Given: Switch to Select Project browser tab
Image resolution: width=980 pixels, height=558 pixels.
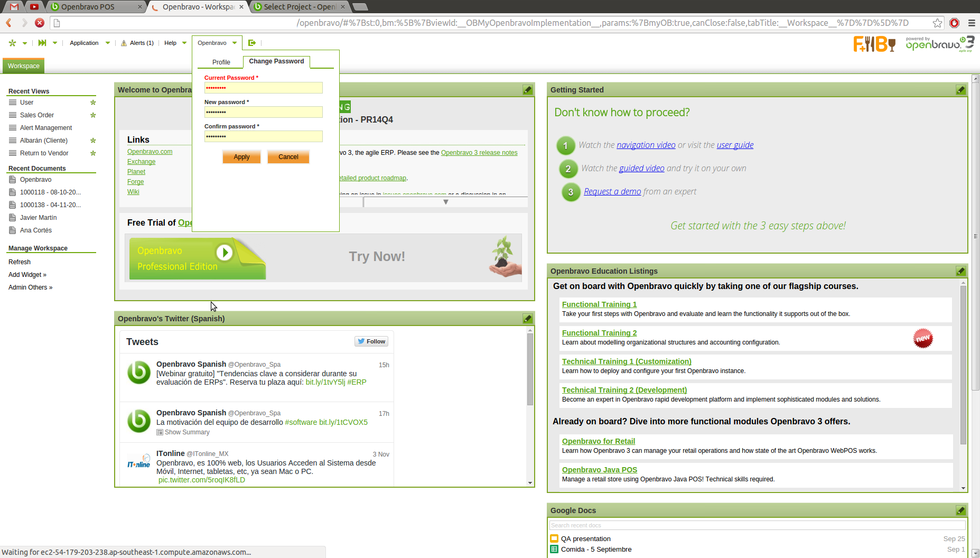Looking at the screenshot, I should 300,7.
